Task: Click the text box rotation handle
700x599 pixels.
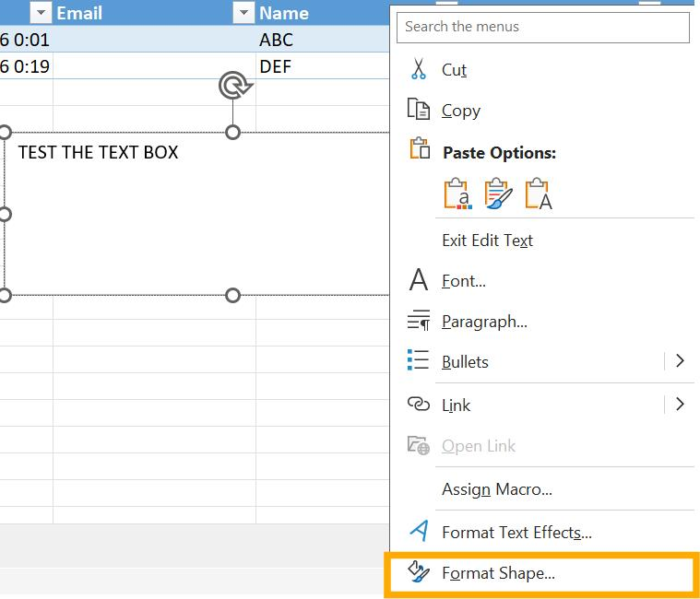Action: click(235, 85)
